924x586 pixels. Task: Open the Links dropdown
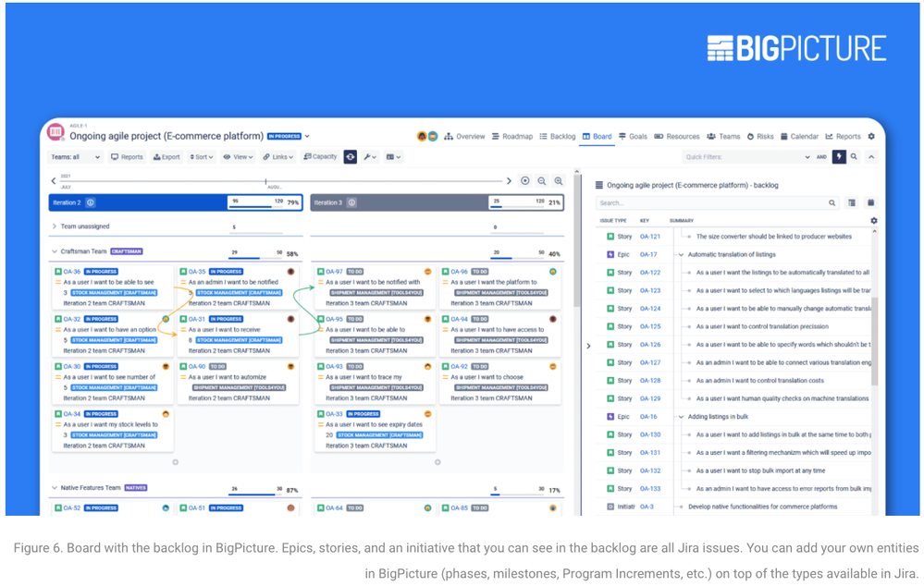[278, 157]
